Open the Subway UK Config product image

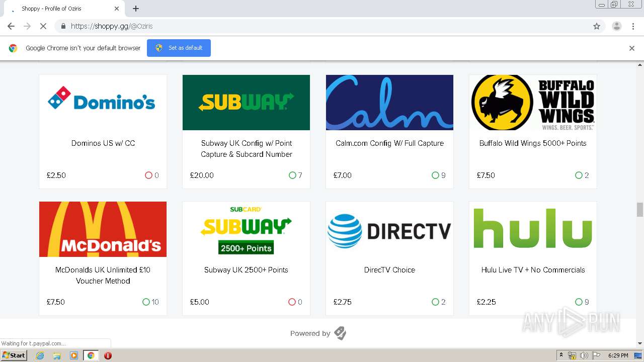[246, 103]
